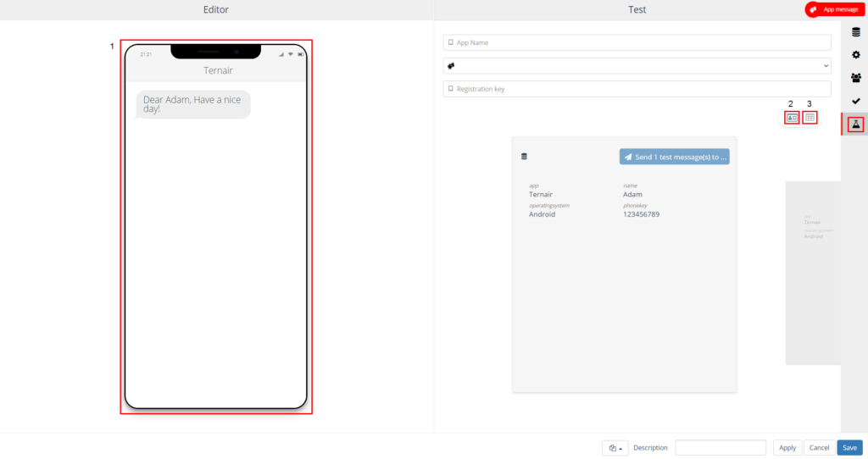Open the settings gear in right sidebar
The width and height of the screenshot is (868, 459).
(x=856, y=55)
